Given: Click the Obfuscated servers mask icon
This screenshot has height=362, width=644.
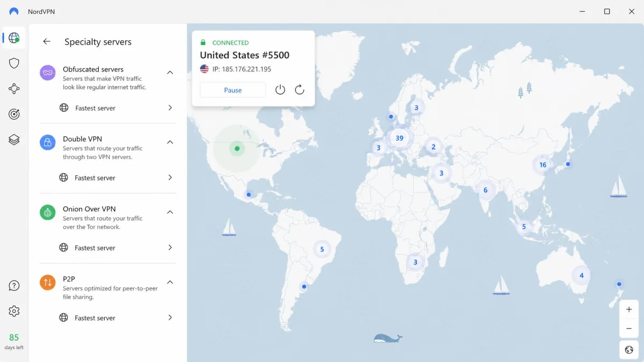Looking at the screenshot, I should pos(48,72).
